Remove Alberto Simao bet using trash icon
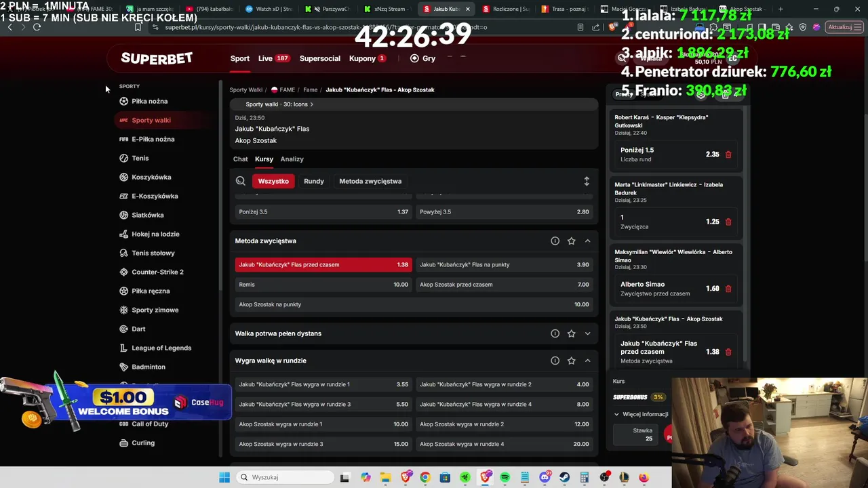Screen dimensions: 868x488 click(728, 289)
